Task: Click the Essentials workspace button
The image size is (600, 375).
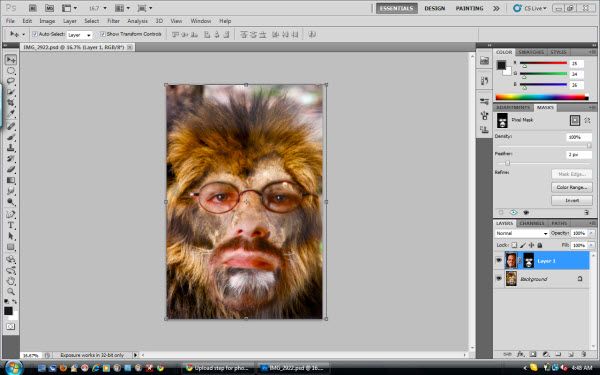Action: pyautogui.click(x=396, y=8)
